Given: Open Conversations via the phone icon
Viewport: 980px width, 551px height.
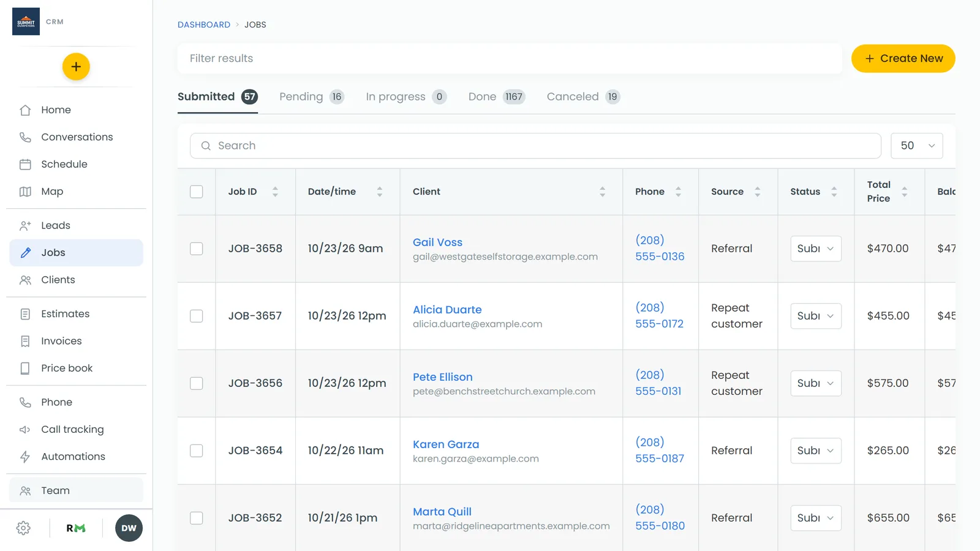Looking at the screenshot, I should [x=25, y=137].
